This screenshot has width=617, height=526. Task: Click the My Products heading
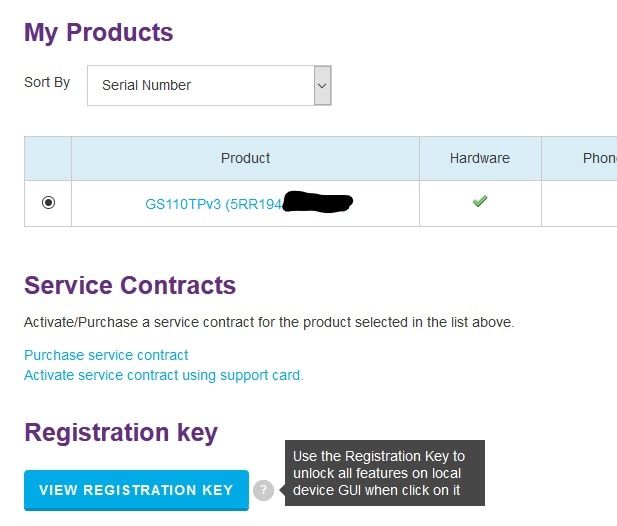(99, 32)
